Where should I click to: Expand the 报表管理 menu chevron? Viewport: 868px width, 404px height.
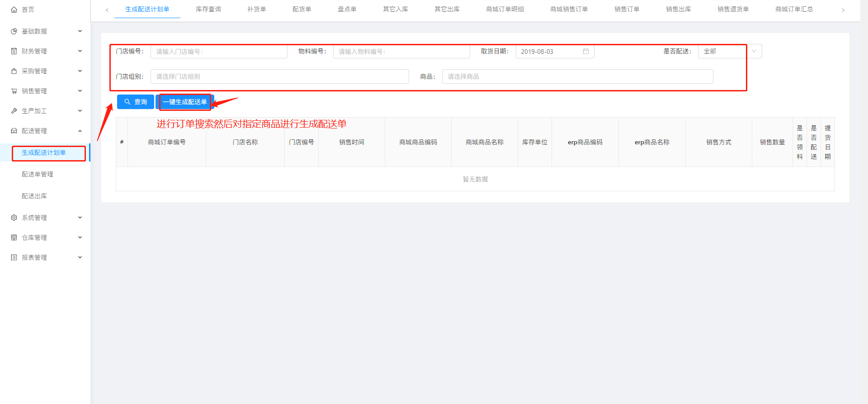pyautogui.click(x=80, y=257)
